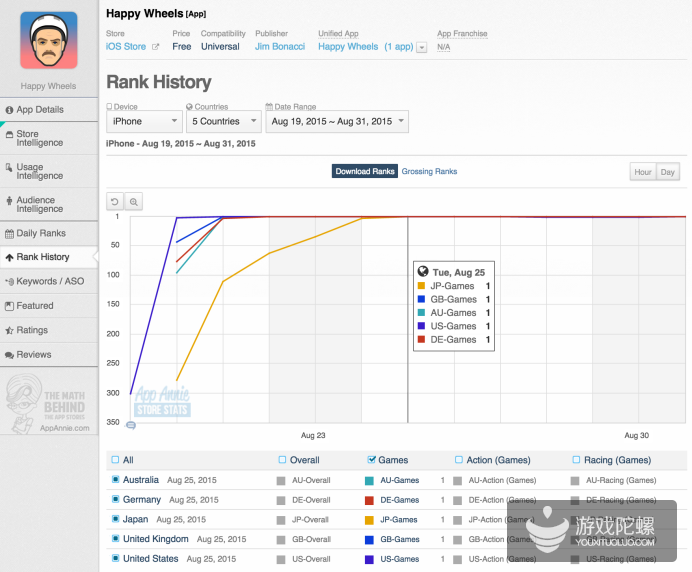The height and width of the screenshot is (572, 692).
Task: Open the Date Range picker dropdown
Action: [337, 122]
